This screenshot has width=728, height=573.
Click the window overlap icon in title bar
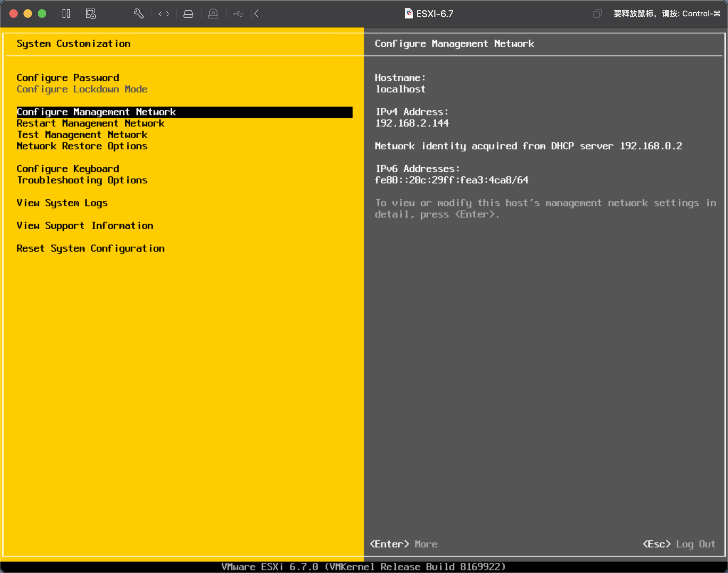click(x=597, y=14)
